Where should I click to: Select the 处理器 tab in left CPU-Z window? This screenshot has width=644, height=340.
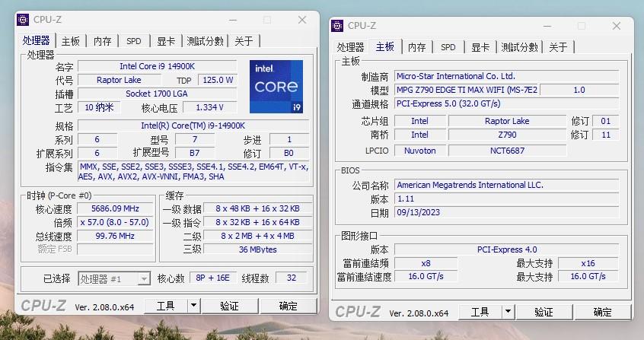tap(36, 40)
